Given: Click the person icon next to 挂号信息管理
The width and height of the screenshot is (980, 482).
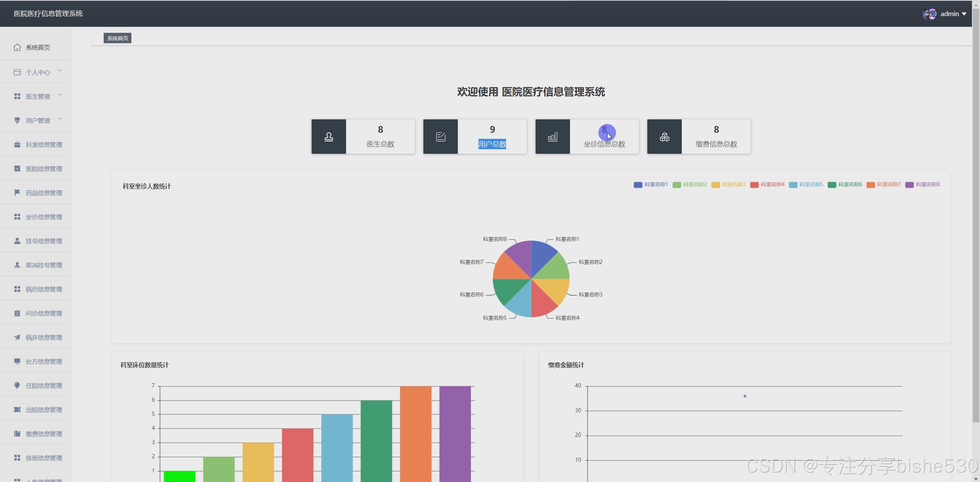Looking at the screenshot, I should tap(17, 241).
